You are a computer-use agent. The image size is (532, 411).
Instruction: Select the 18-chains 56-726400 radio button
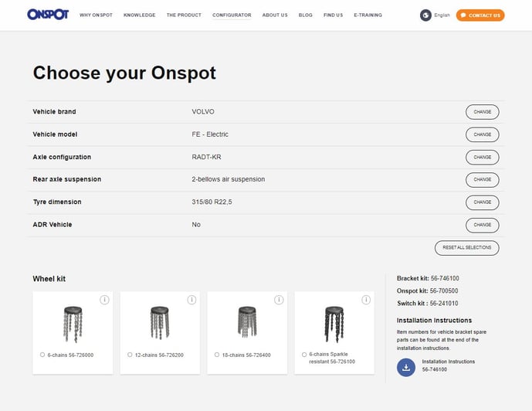pyautogui.click(x=217, y=355)
